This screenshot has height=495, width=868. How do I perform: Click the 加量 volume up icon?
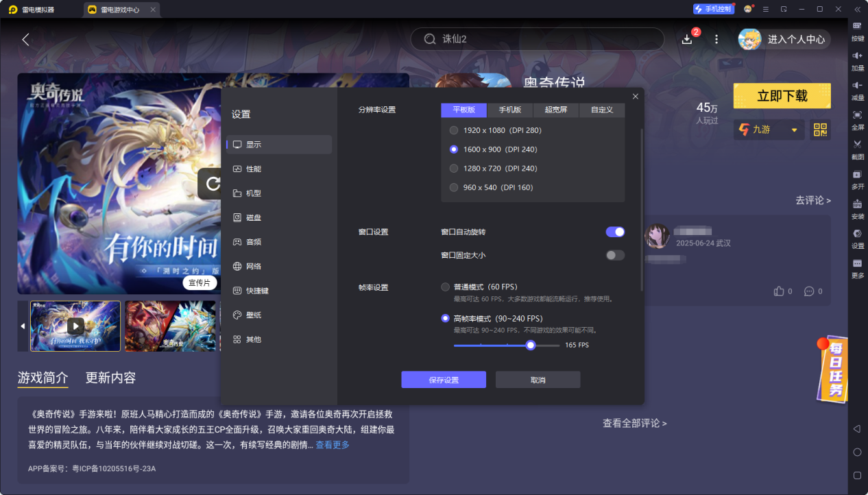pyautogui.click(x=857, y=60)
